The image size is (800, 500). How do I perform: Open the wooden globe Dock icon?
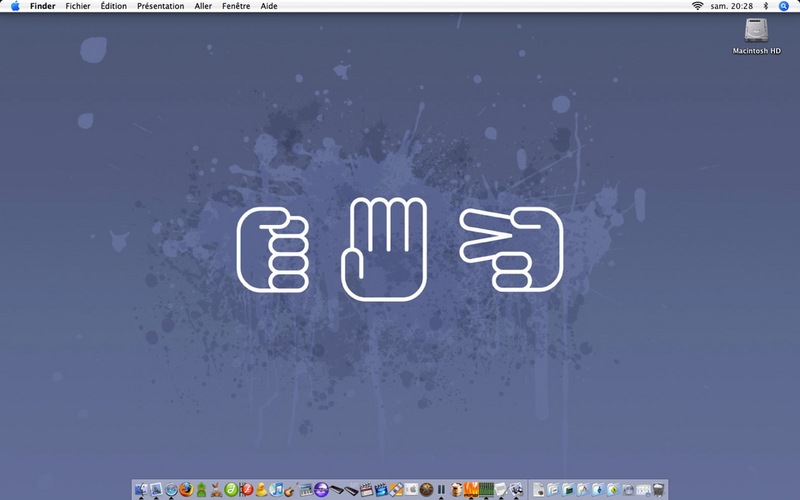pos(426,490)
